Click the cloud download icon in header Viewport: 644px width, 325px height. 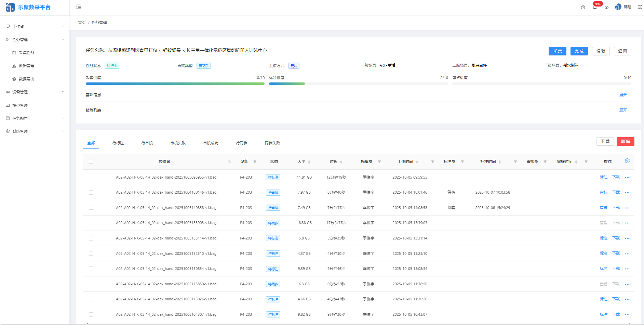click(x=607, y=7)
